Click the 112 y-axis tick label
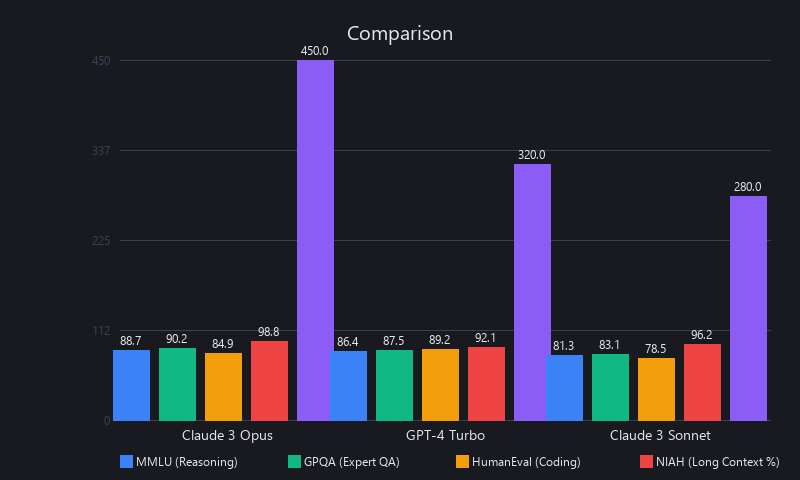800x480 pixels. click(101, 331)
